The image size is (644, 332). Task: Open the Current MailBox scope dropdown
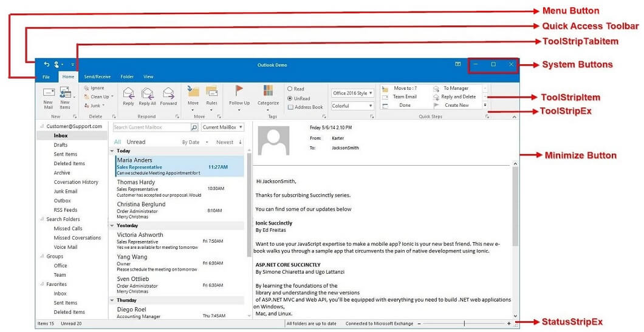[x=222, y=127]
